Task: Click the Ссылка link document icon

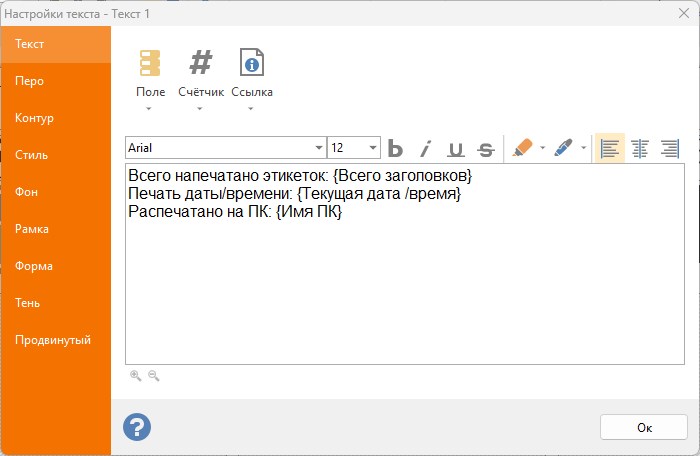Action: click(252, 62)
